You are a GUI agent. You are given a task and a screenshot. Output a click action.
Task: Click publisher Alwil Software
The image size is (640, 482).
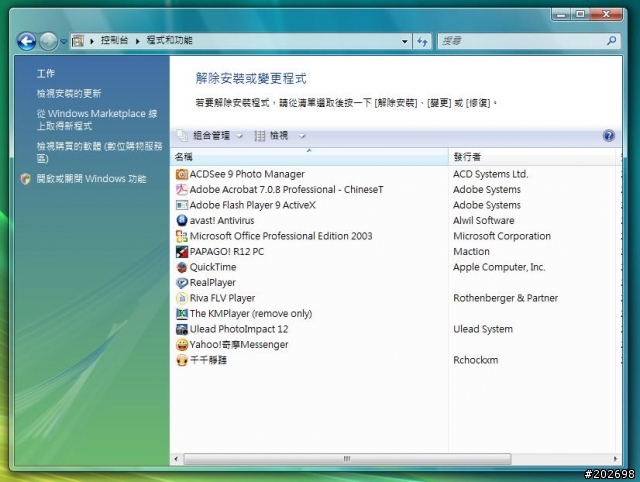coord(484,221)
